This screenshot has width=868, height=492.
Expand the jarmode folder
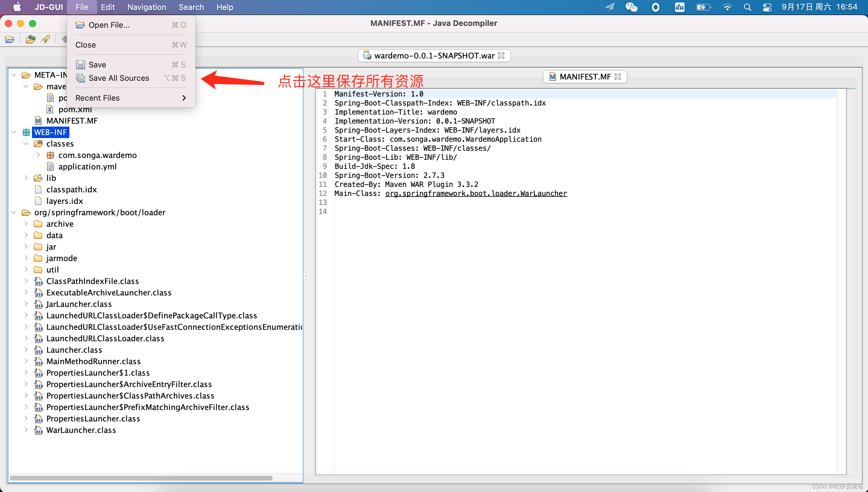[x=26, y=258]
